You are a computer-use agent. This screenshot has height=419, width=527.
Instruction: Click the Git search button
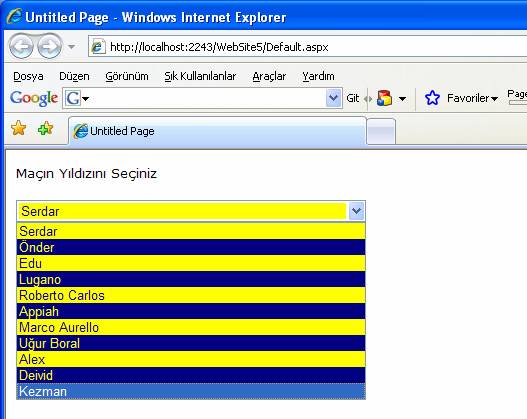353,98
